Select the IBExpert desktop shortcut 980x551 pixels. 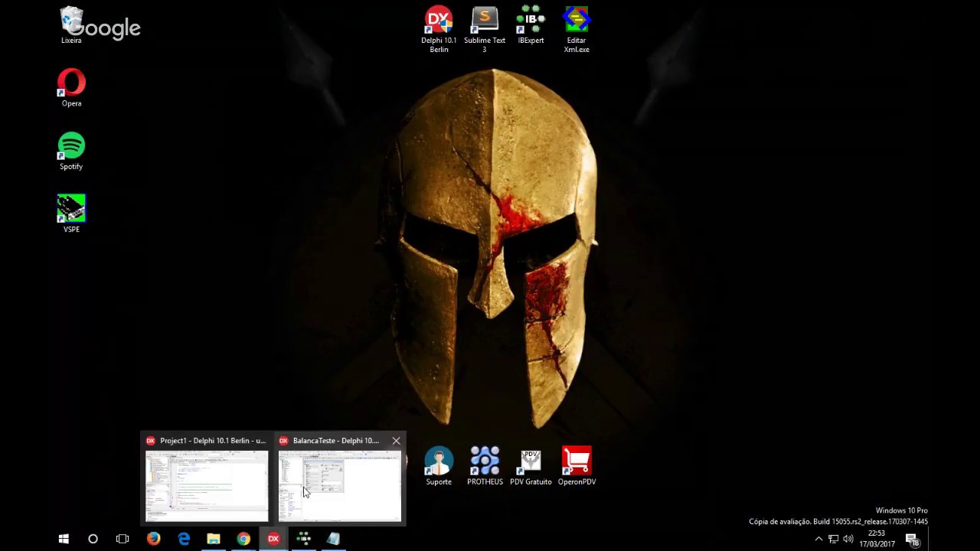click(x=531, y=25)
